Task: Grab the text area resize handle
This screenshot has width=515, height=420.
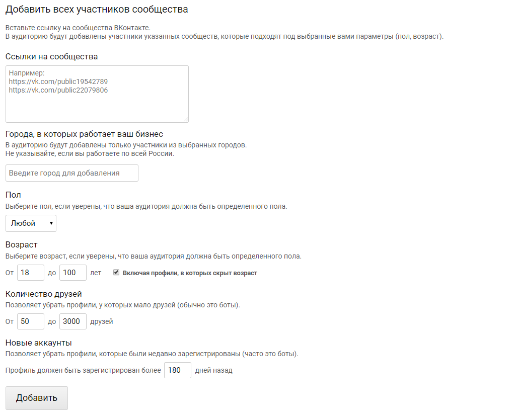Action: coord(186,120)
